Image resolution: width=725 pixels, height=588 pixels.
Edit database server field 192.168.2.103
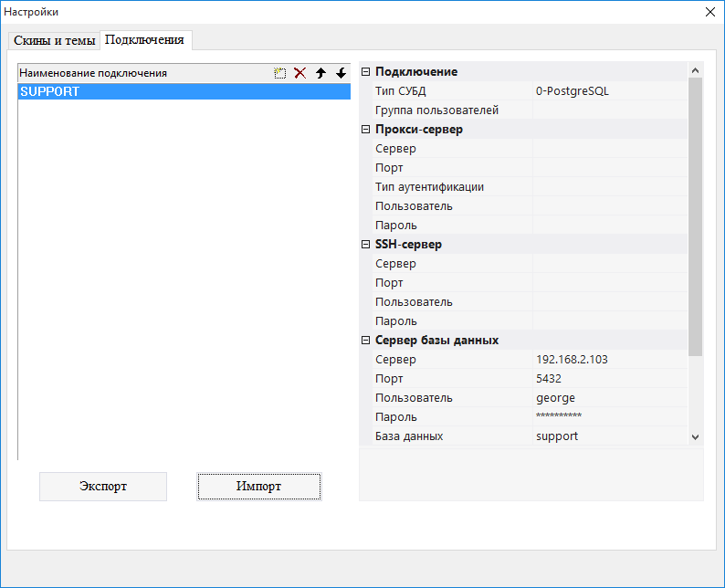point(609,360)
